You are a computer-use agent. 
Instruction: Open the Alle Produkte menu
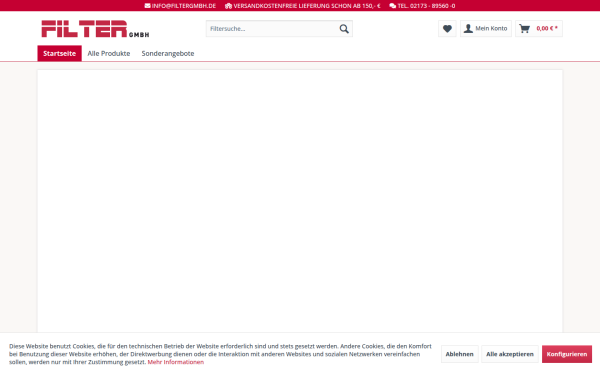(109, 54)
